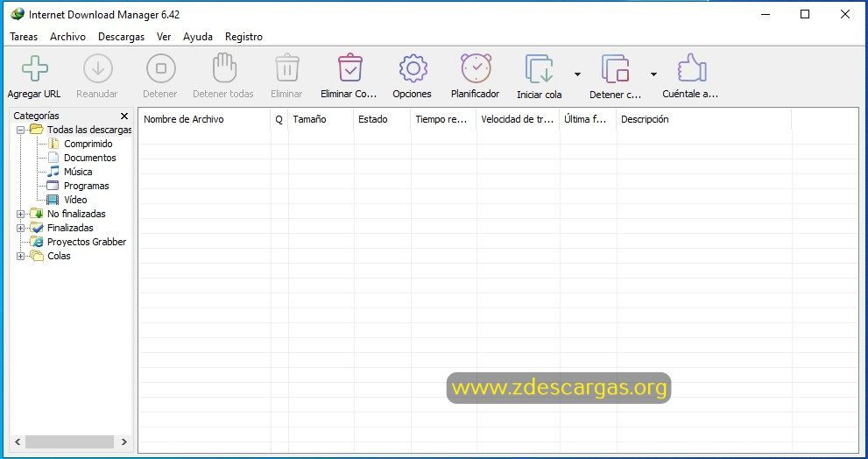Click the Finalizadas checkmark folder icon

click(x=37, y=228)
